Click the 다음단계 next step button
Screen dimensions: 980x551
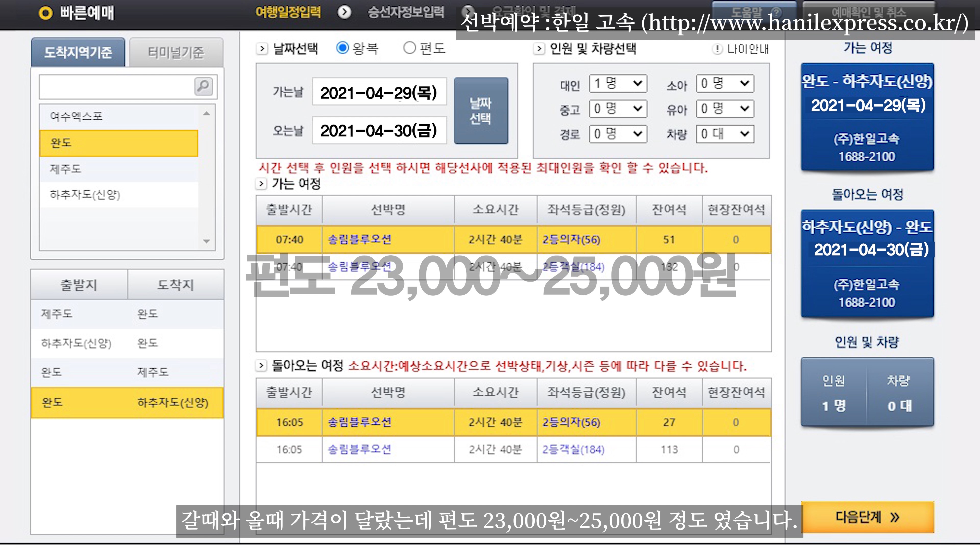pos(867,517)
